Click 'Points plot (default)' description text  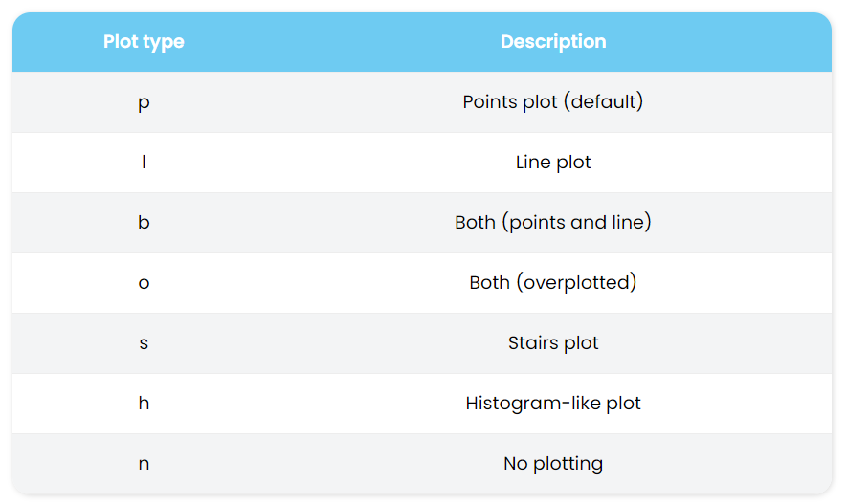coord(553,102)
